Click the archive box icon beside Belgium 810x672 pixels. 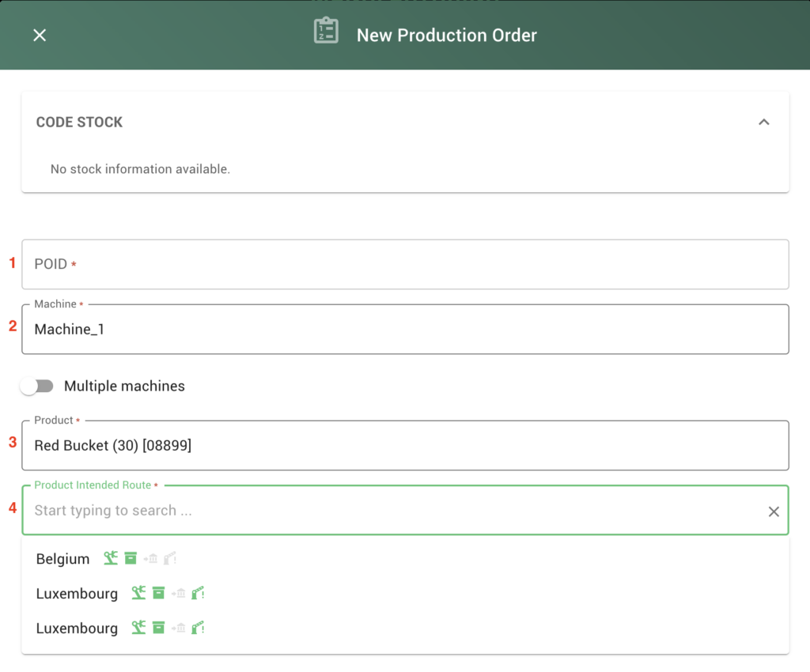(x=131, y=558)
